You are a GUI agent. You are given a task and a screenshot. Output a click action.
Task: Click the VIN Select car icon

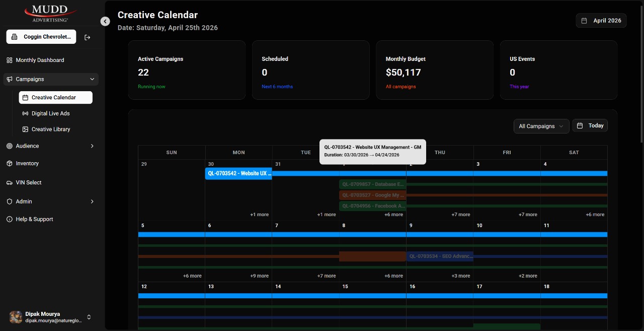pyautogui.click(x=9, y=182)
